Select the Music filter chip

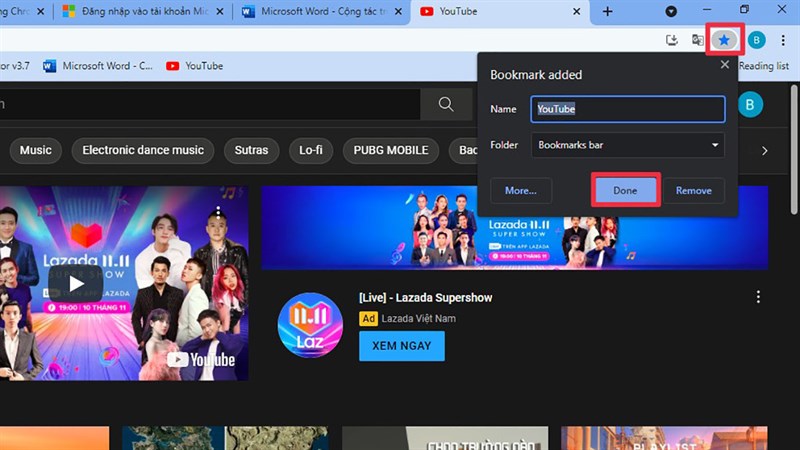36,150
